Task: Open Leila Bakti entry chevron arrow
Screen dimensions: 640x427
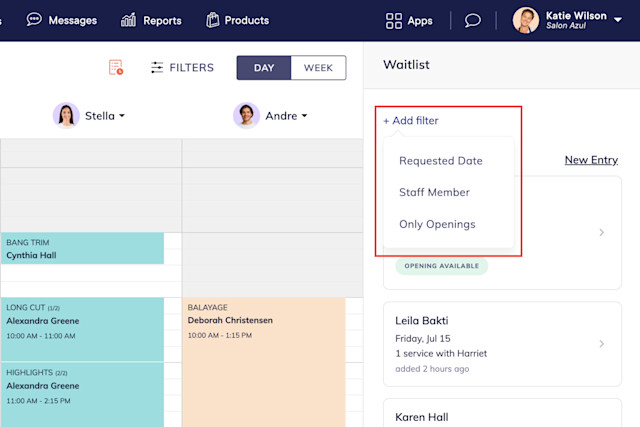Action: (x=602, y=344)
